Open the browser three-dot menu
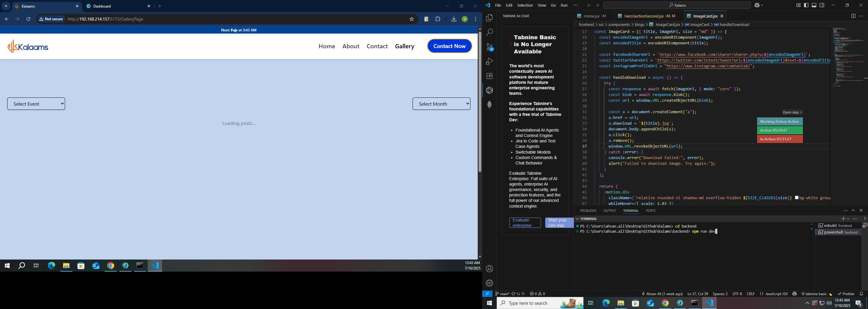The height and width of the screenshot is (309, 868). (x=476, y=19)
